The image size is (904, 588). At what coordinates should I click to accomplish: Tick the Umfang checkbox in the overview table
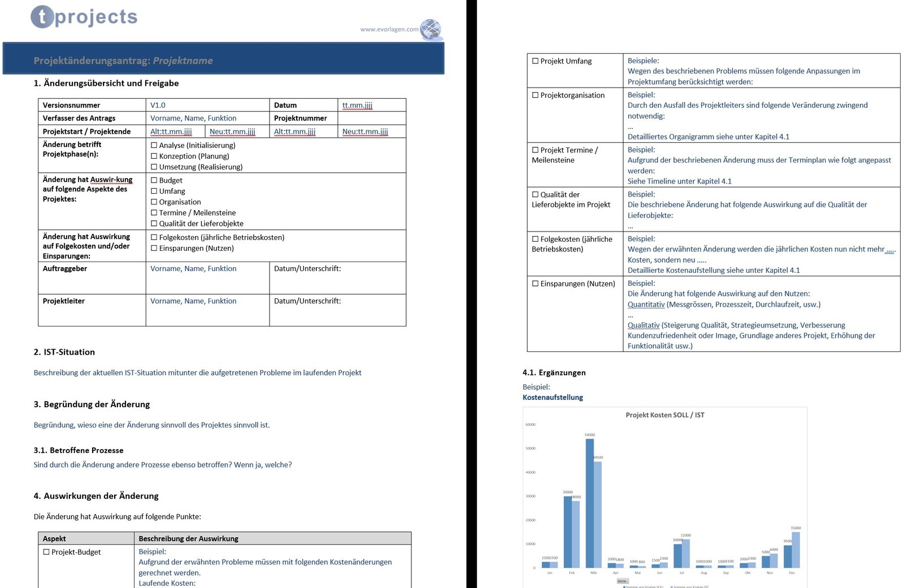point(154,191)
